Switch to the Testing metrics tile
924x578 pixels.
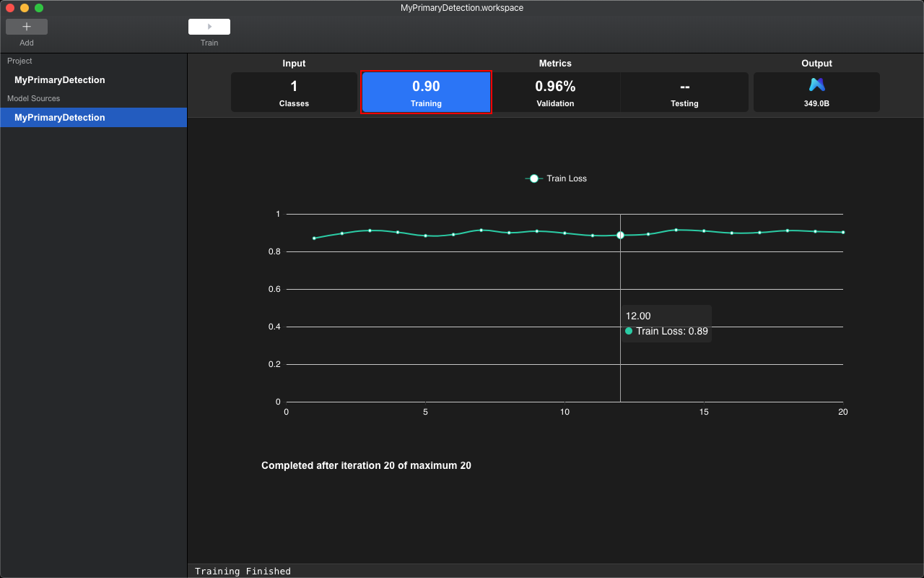click(684, 92)
